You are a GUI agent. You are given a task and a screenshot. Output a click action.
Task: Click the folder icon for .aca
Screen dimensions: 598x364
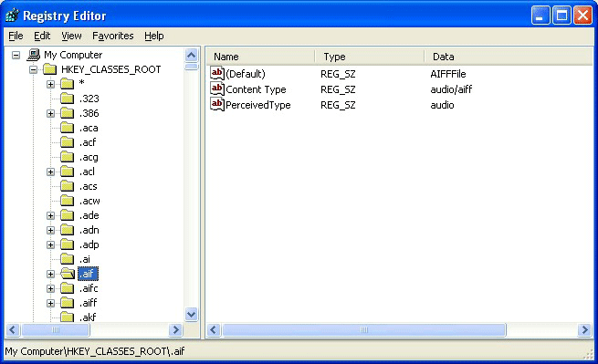click(x=68, y=128)
